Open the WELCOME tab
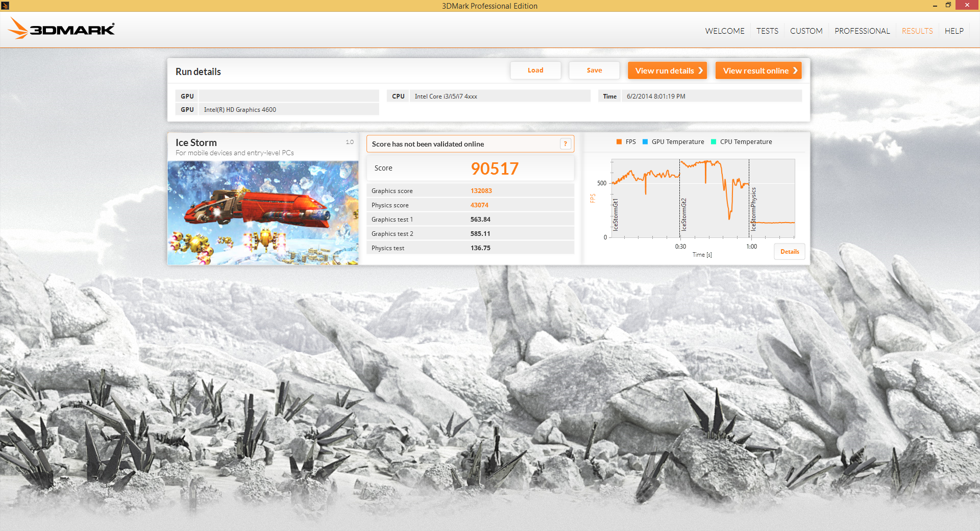The image size is (980, 531). pyautogui.click(x=724, y=31)
